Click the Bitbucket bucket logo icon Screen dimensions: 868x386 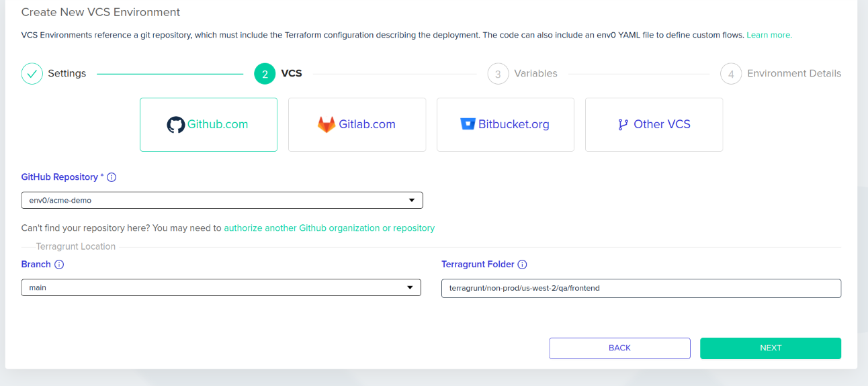pyautogui.click(x=468, y=124)
